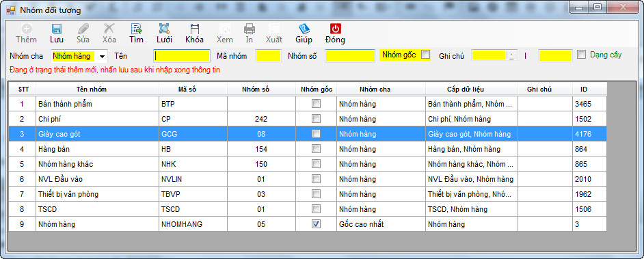Select the NVL Đầu vào name cell

[x=97, y=179]
